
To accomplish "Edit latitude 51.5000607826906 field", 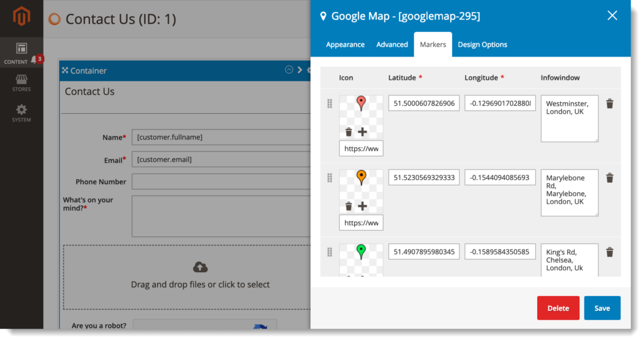I will tap(424, 103).
